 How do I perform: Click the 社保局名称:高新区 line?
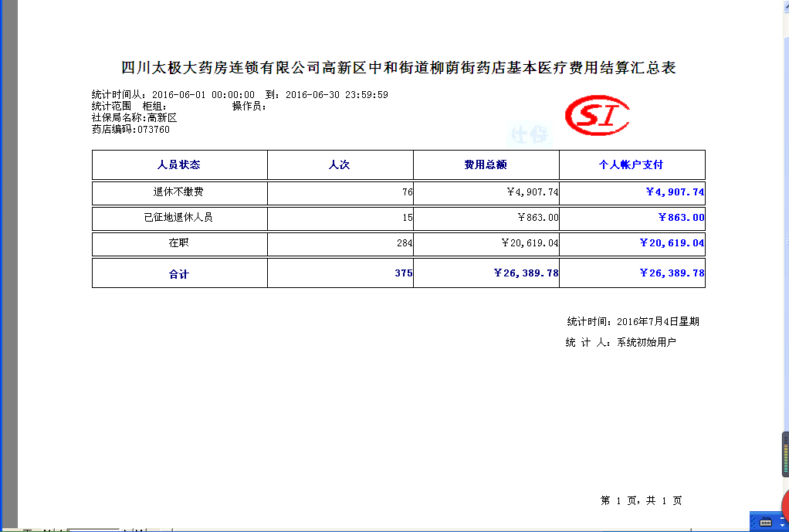[134, 118]
